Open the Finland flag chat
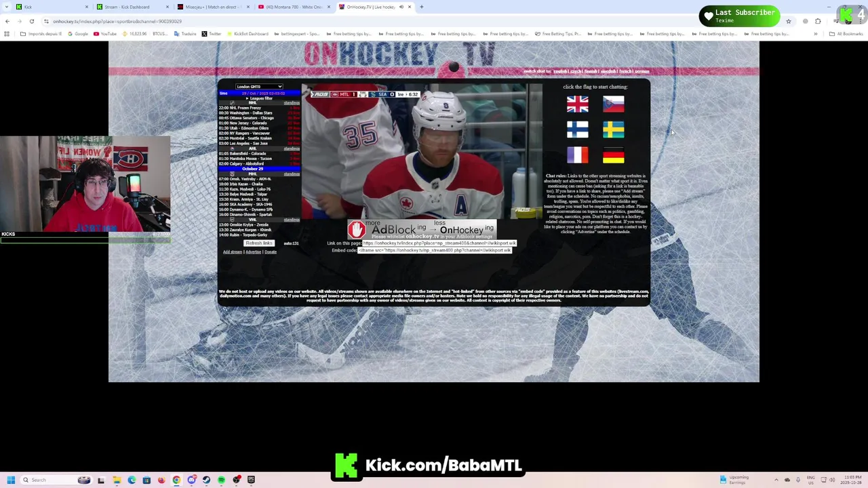 coord(578,129)
